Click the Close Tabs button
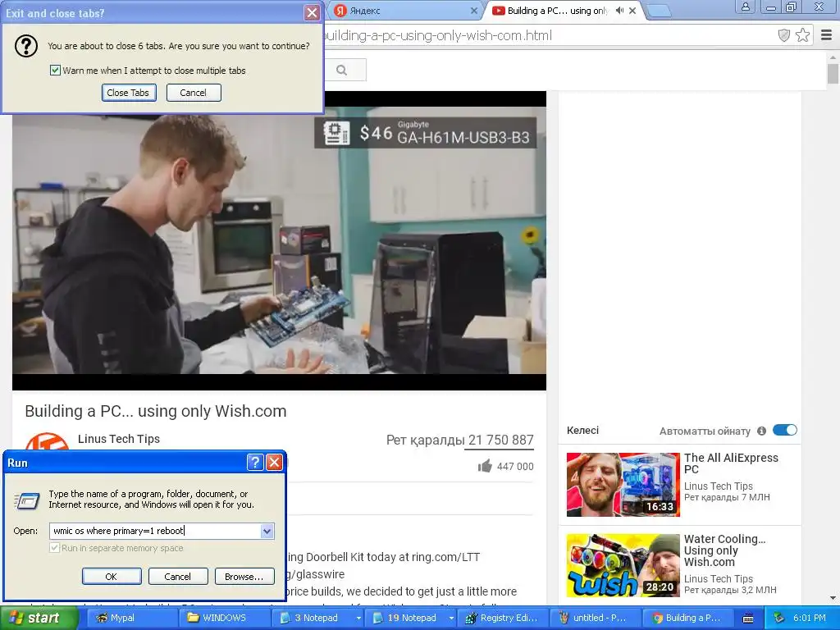Screen dimensions: 840x630 pos(129,93)
